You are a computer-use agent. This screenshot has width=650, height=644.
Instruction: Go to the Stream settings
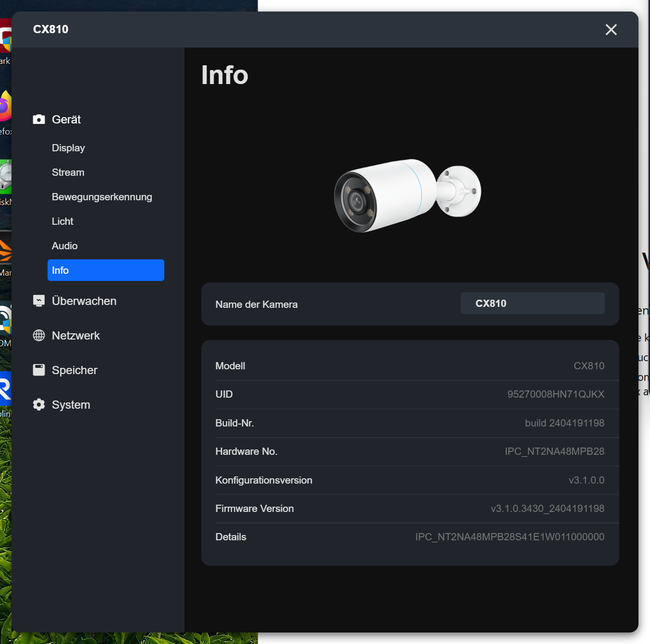(x=68, y=172)
